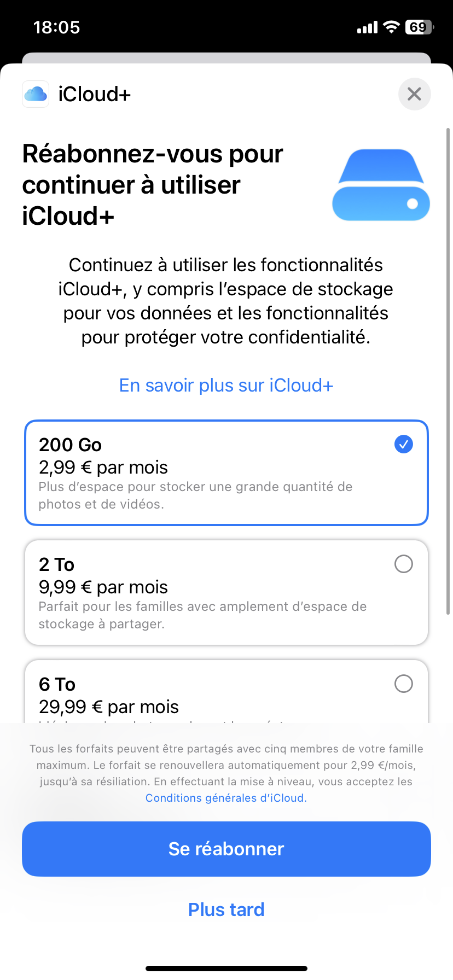Close the iCloud+ sheet with X
The width and height of the screenshot is (453, 980).
pos(414,94)
